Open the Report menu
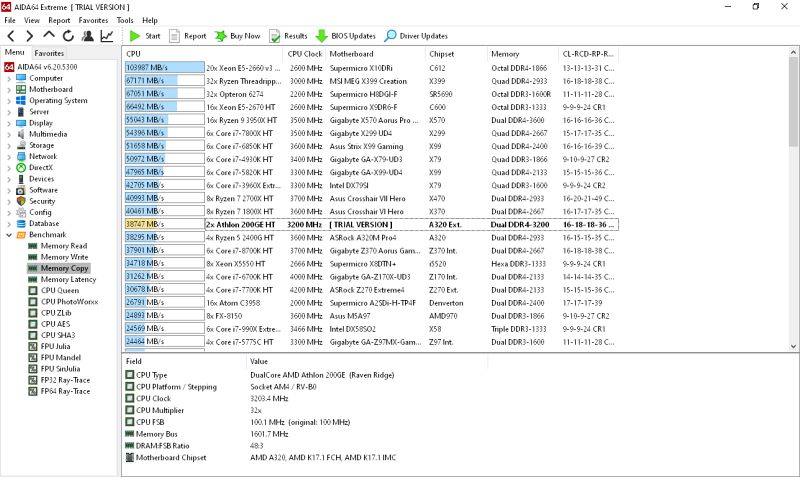Image resolution: width=800 pixels, height=477 pixels. 59,20
